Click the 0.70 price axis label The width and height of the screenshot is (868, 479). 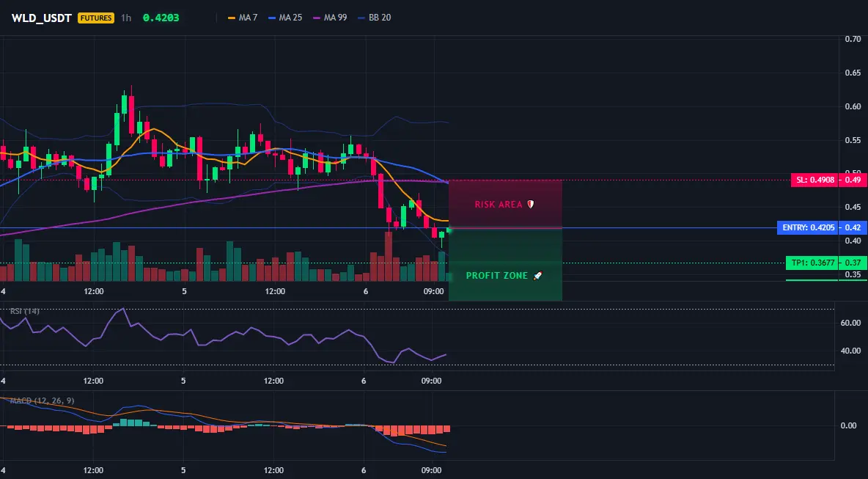pyautogui.click(x=853, y=40)
